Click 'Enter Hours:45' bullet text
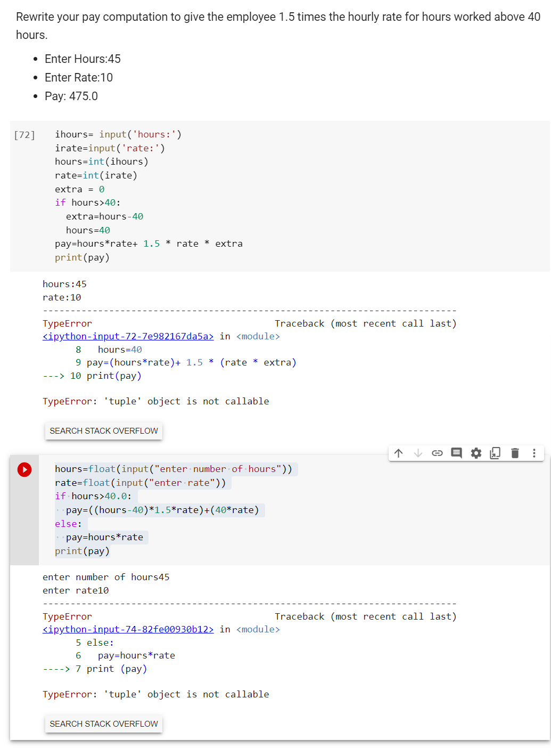This screenshot has height=756, width=551. 83,59
